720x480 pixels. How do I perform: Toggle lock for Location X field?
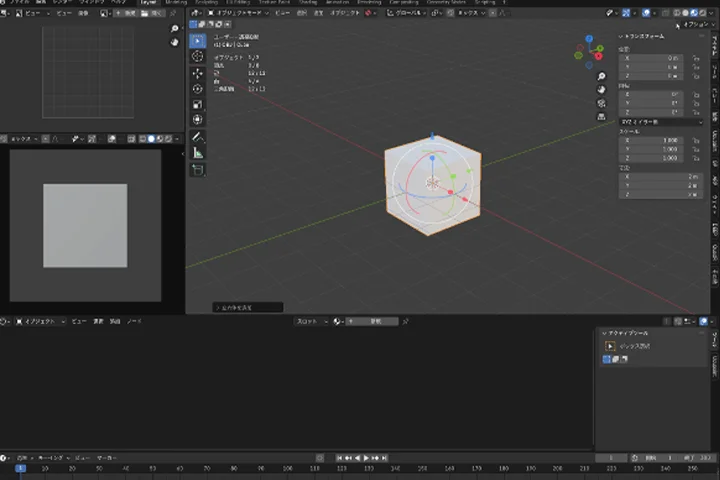click(x=696, y=58)
